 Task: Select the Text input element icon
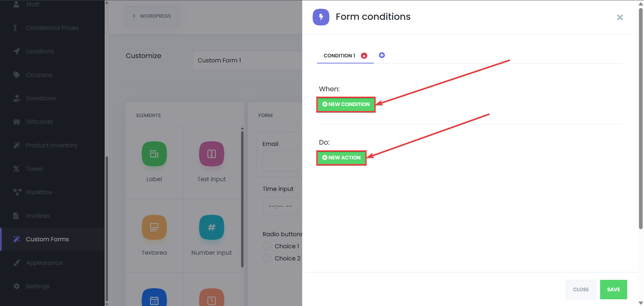pos(211,154)
